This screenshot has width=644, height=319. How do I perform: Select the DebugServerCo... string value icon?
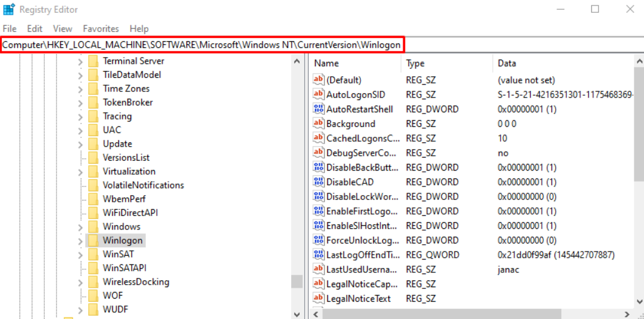[318, 153]
